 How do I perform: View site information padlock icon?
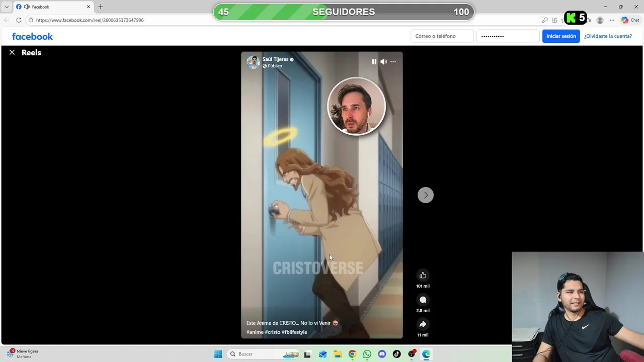click(x=31, y=20)
